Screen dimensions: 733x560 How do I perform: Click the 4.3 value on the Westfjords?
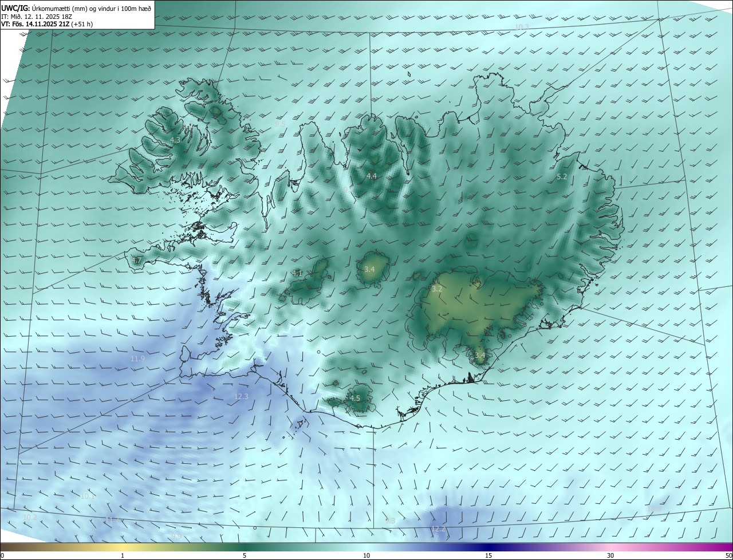pos(175,140)
